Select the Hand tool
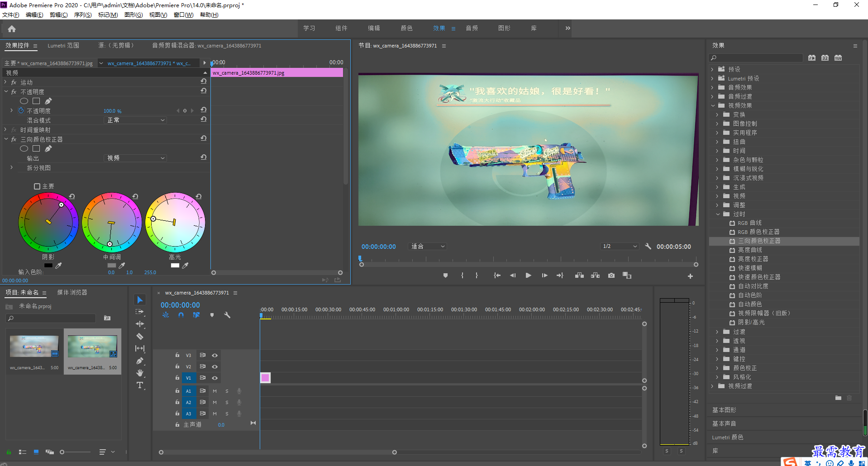This screenshot has width=868, height=466. coord(140,373)
